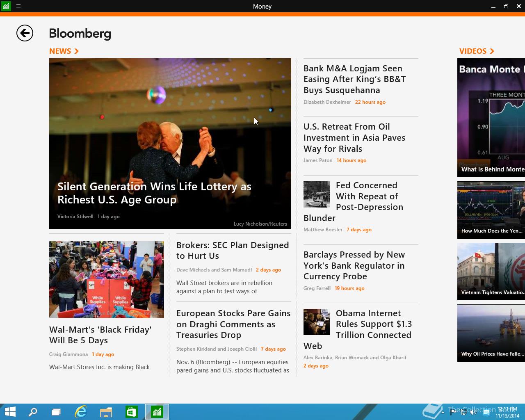Click 'Wall Street brokers are in rebellion' summary
Image resolution: width=525 pixels, height=420 pixels.
click(224, 287)
